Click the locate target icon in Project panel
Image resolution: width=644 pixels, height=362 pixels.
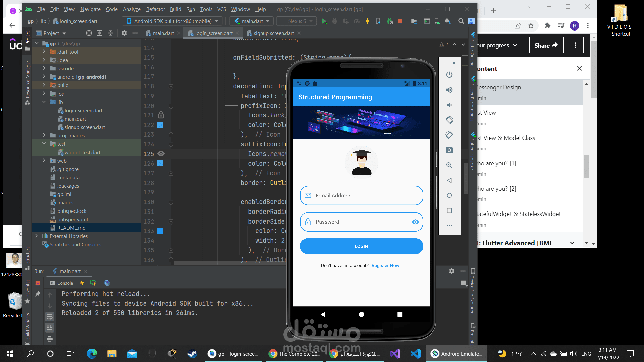(x=89, y=33)
